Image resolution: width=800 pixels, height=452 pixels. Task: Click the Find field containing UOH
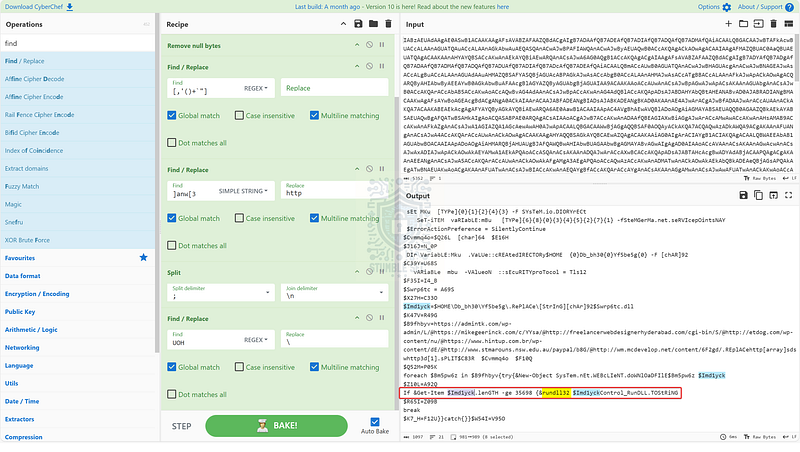tap(204, 339)
